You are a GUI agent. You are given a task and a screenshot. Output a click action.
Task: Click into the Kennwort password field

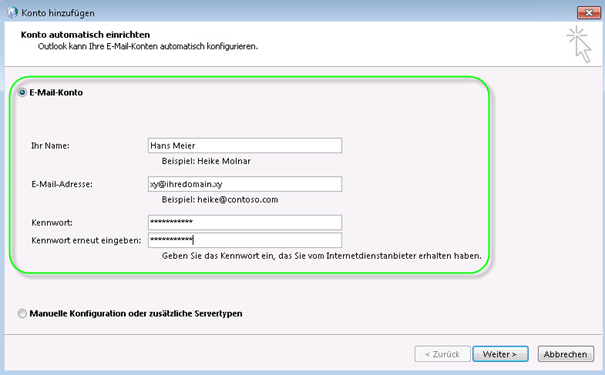point(245,222)
